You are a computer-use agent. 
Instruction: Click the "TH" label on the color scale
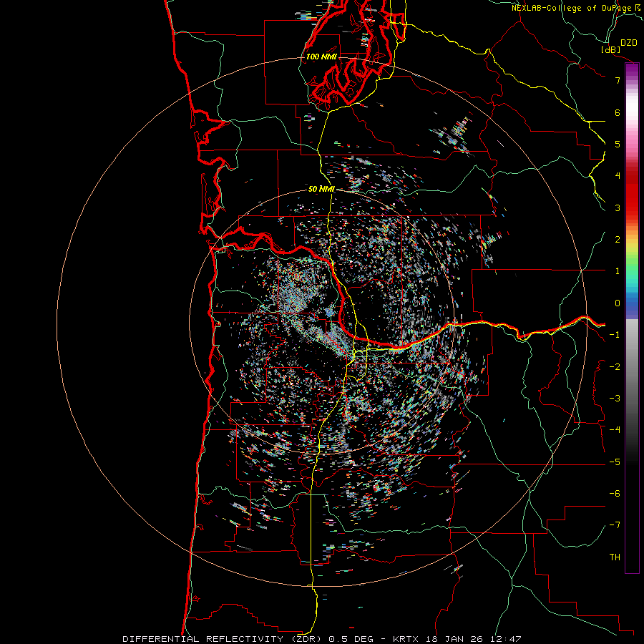coord(615,557)
